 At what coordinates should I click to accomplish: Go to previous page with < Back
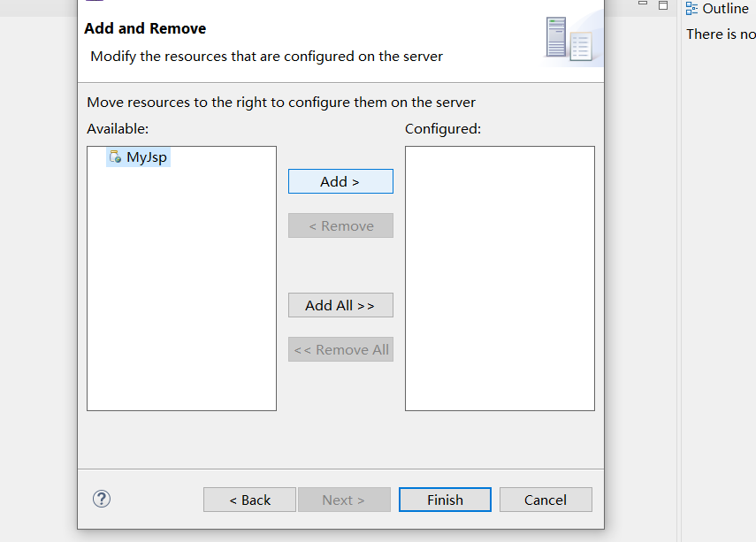[x=249, y=500]
